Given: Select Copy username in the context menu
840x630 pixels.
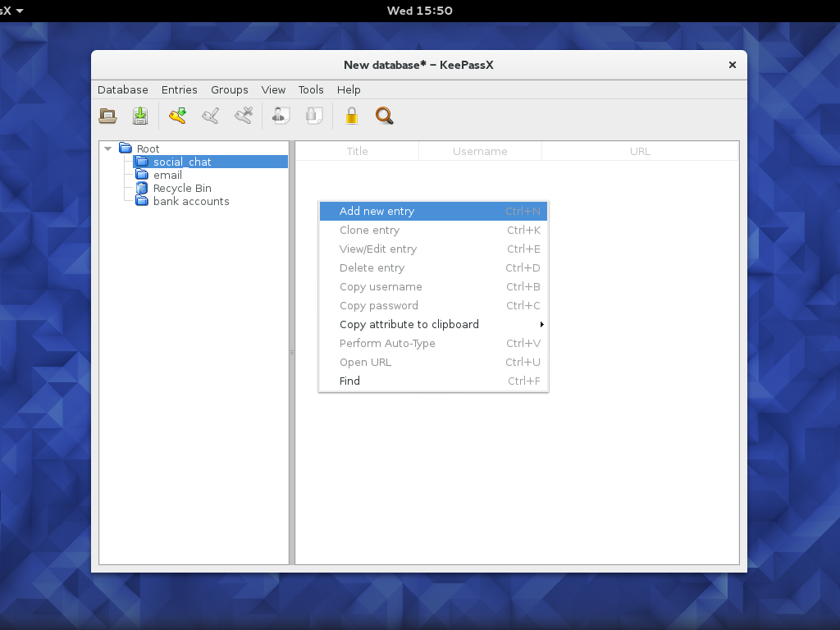Looking at the screenshot, I should (433, 286).
